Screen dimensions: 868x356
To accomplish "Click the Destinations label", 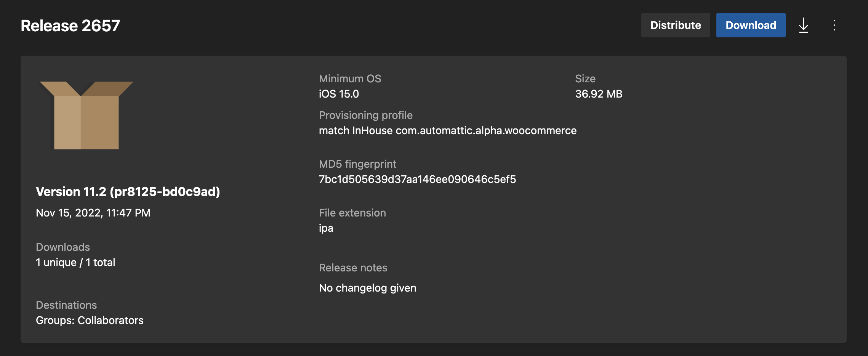I will [66, 305].
